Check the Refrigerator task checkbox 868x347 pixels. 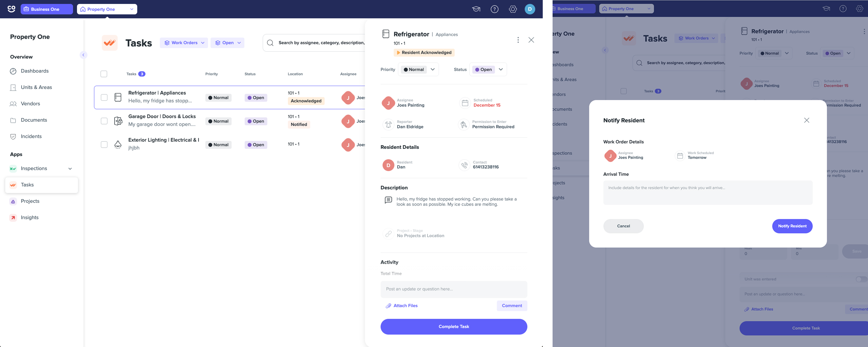point(104,97)
